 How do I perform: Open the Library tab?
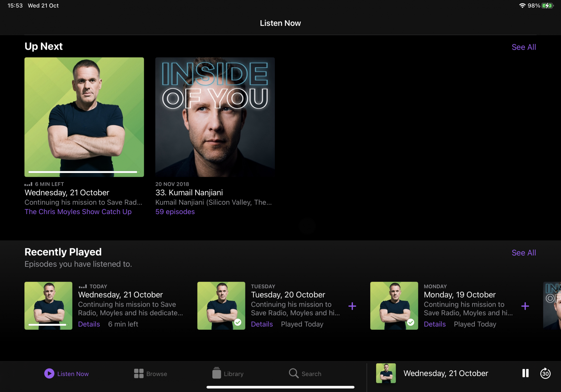coord(228,373)
